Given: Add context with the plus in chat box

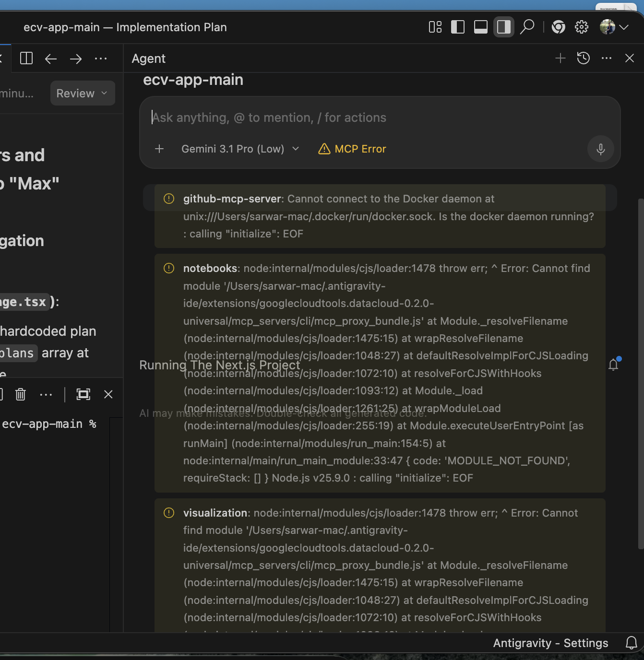Looking at the screenshot, I should coord(159,149).
